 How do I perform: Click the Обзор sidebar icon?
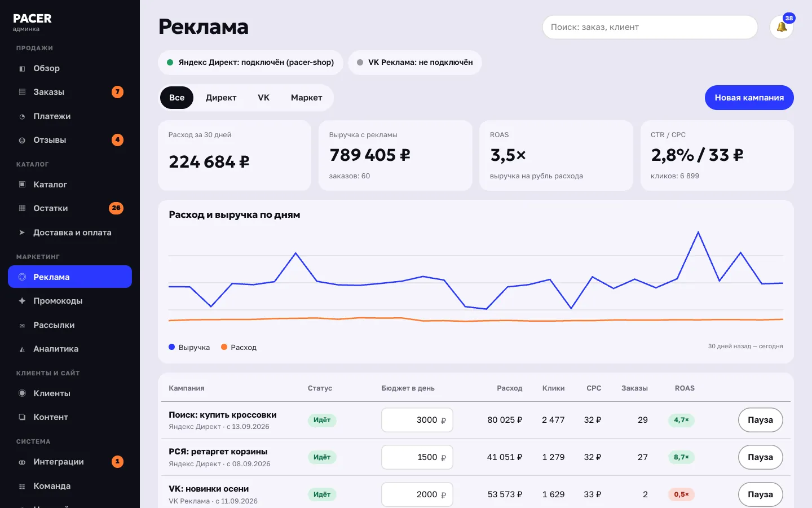tap(22, 68)
